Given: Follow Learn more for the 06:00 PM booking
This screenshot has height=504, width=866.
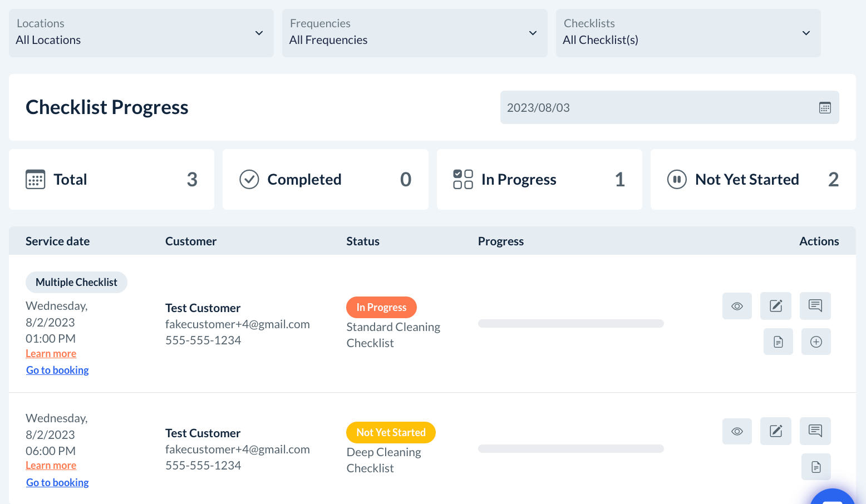Looking at the screenshot, I should tap(51, 466).
